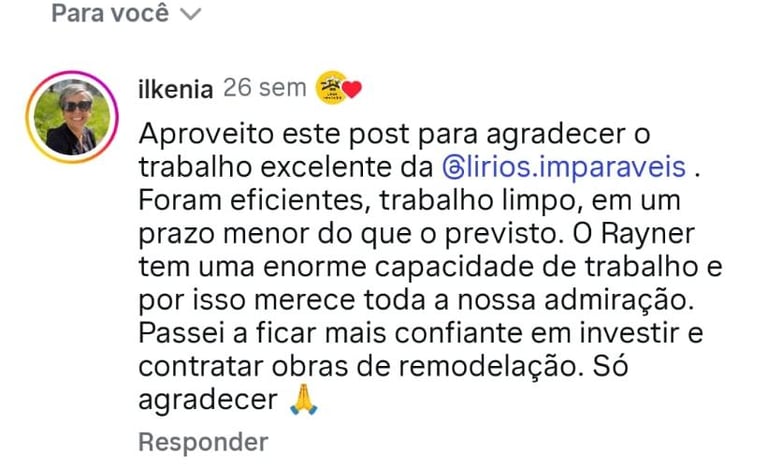The image size is (768, 467).
Task: Click the line beginning prazo menor
Action: click(x=416, y=235)
